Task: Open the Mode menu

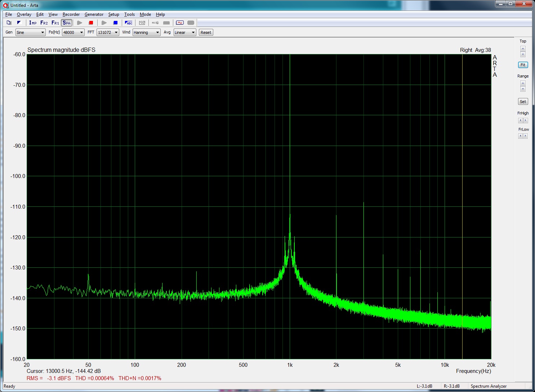Action: 145,14
